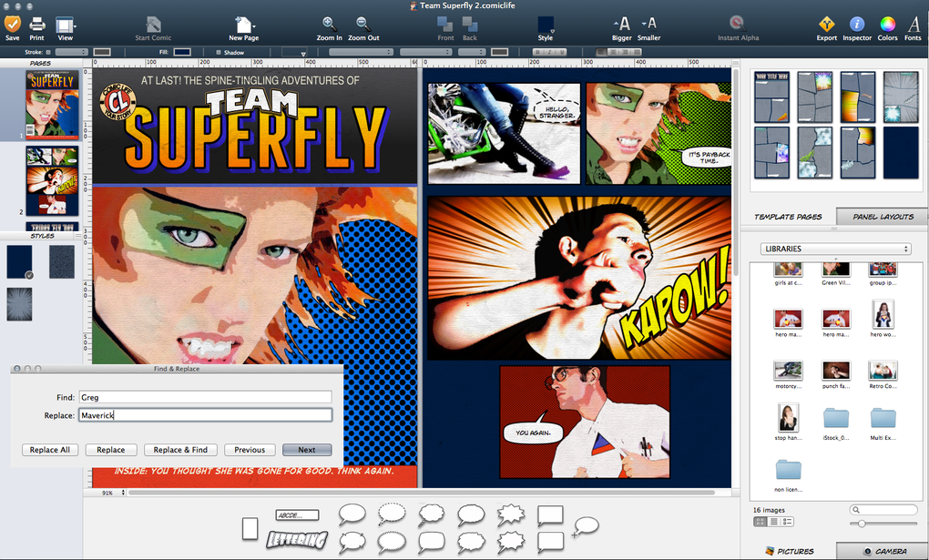The height and width of the screenshot is (560, 929).
Task: Toggle italic formatting in format bar
Action: pos(549,52)
